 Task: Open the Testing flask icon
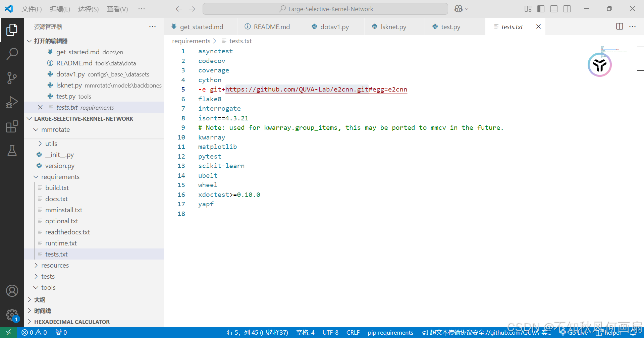pos(12,151)
